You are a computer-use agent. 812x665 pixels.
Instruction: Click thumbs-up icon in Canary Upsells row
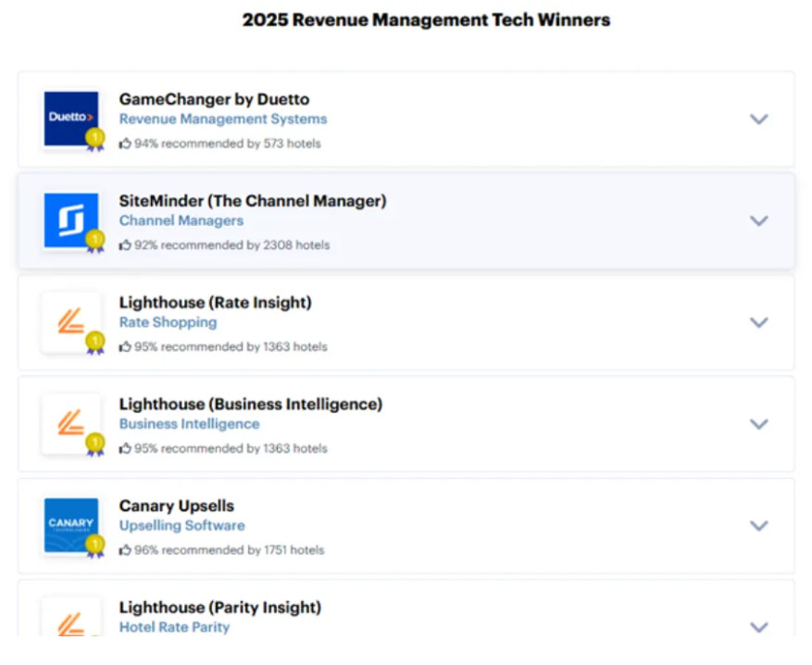click(x=125, y=549)
